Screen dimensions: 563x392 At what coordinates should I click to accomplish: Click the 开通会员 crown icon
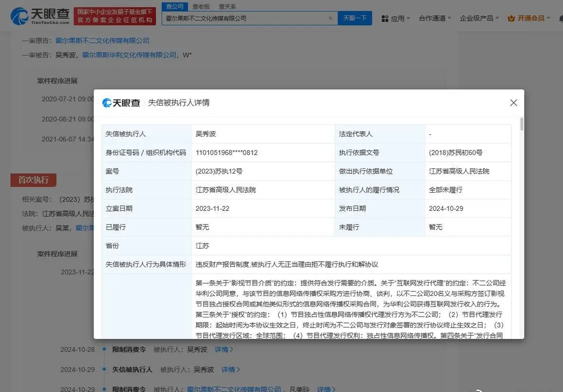pos(511,19)
